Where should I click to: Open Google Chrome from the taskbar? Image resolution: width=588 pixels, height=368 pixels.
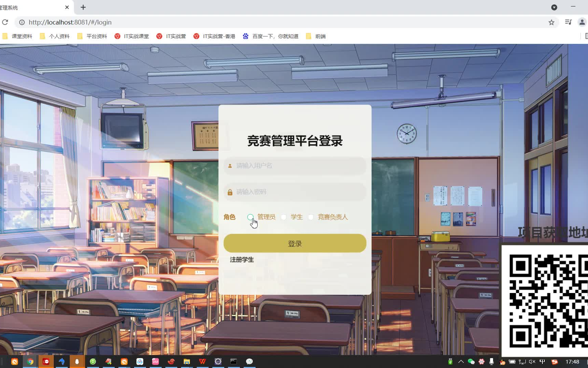click(31, 362)
